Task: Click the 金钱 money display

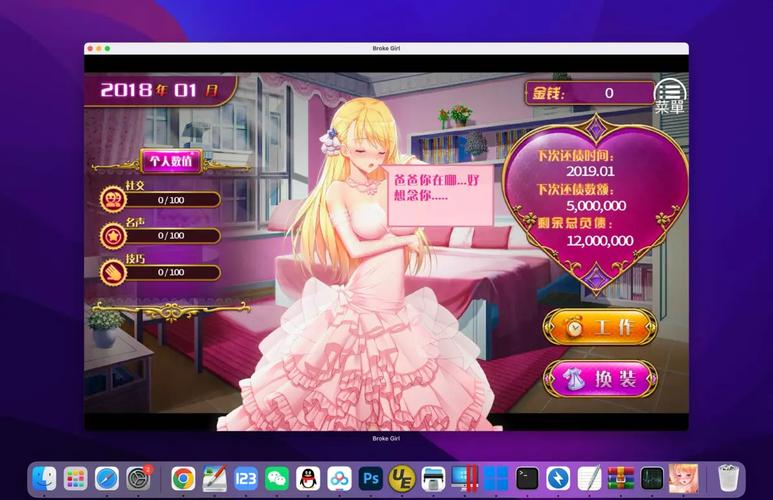Action: (x=589, y=93)
